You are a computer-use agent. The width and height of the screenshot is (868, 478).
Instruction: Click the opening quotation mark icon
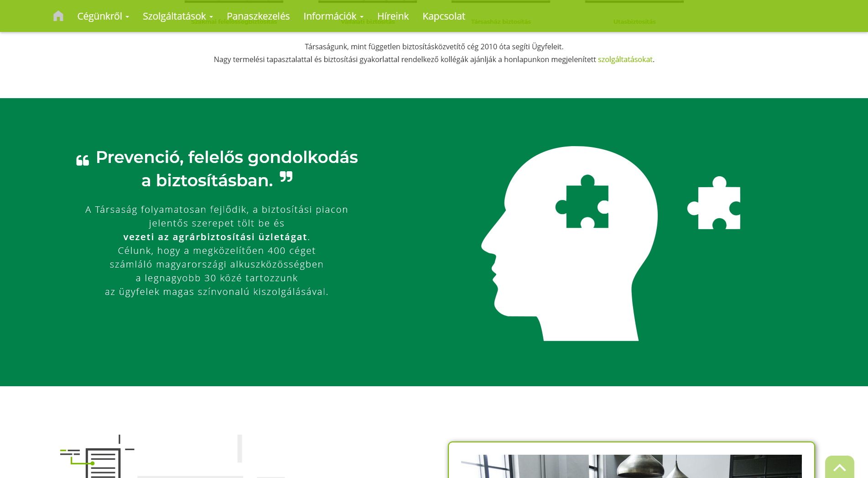click(x=83, y=160)
